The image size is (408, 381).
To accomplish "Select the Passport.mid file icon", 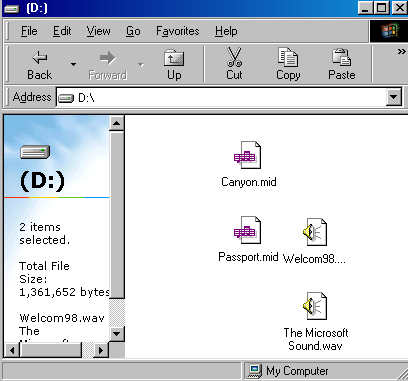I will (247, 230).
